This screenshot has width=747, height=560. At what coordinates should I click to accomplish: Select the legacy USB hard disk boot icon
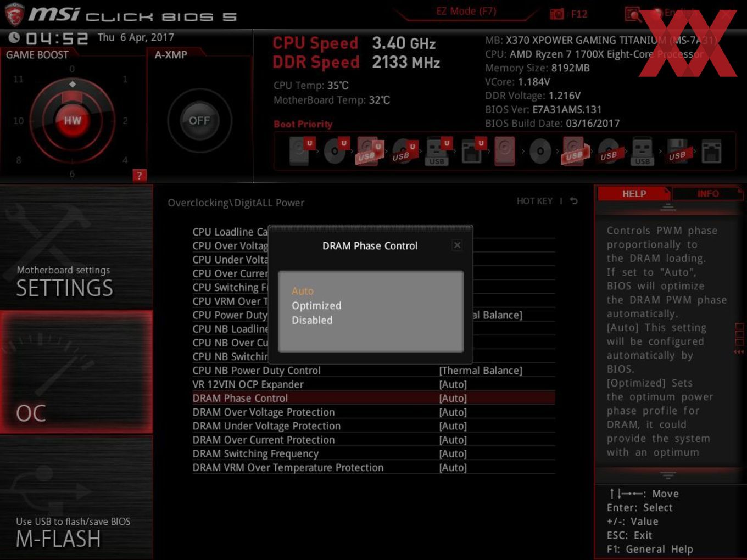click(x=575, y=152)
